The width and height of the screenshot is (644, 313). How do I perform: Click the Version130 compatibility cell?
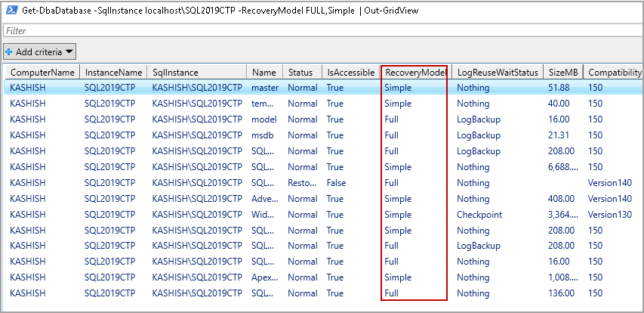610,215
